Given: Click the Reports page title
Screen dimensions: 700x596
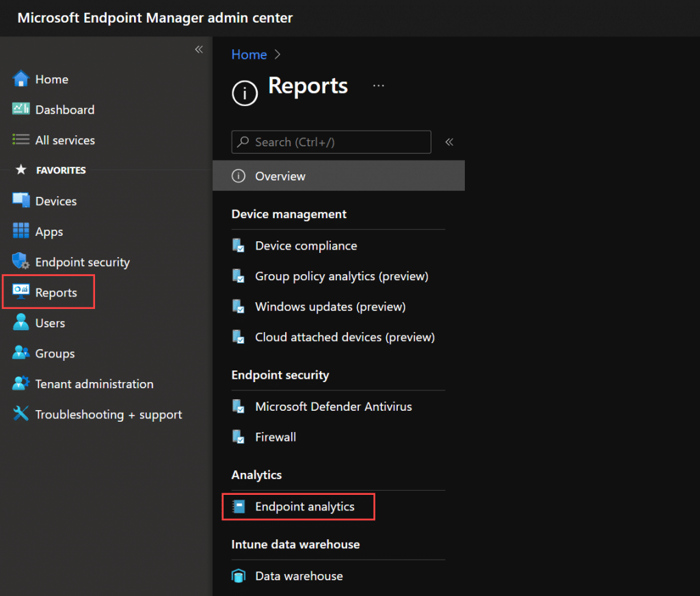Looking at the screenshot, I should pos(308,85).
